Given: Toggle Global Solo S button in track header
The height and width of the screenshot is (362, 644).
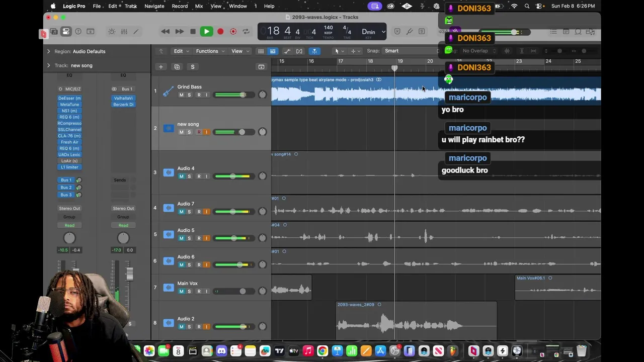Looking at the screenshot, I should coord(192,67).
